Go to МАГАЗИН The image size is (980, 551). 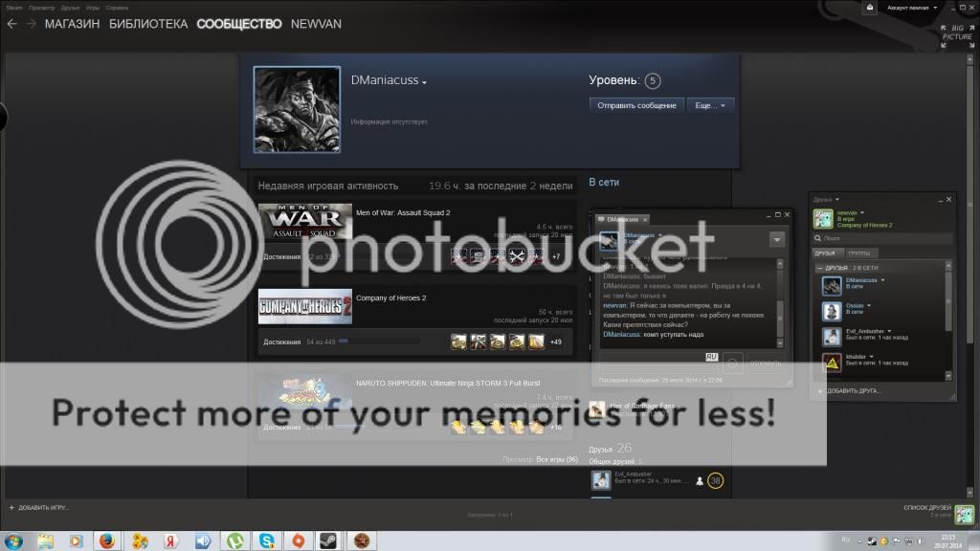[72, 24]
